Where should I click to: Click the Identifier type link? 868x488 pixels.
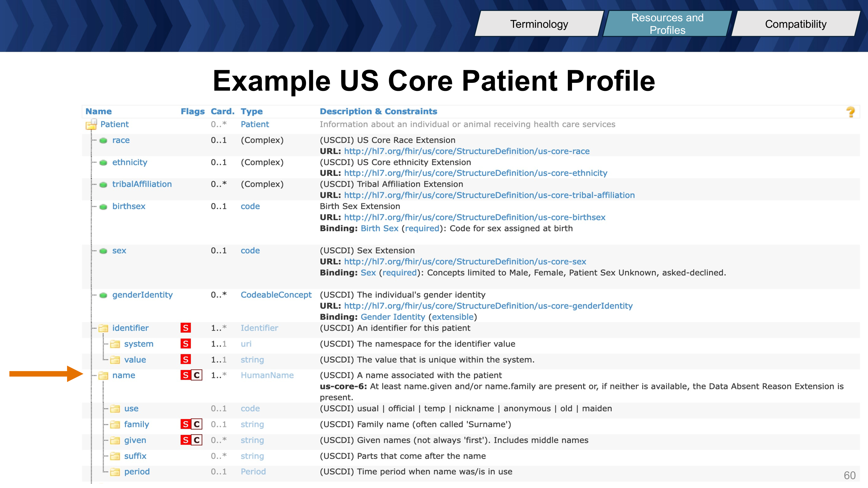[x=259, y=328]
